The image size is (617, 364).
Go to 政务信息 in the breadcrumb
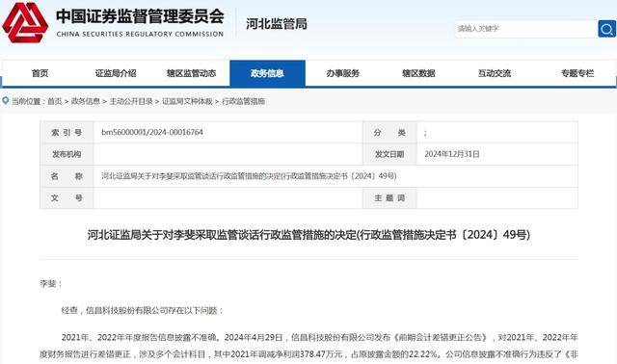tap(86, 101)
